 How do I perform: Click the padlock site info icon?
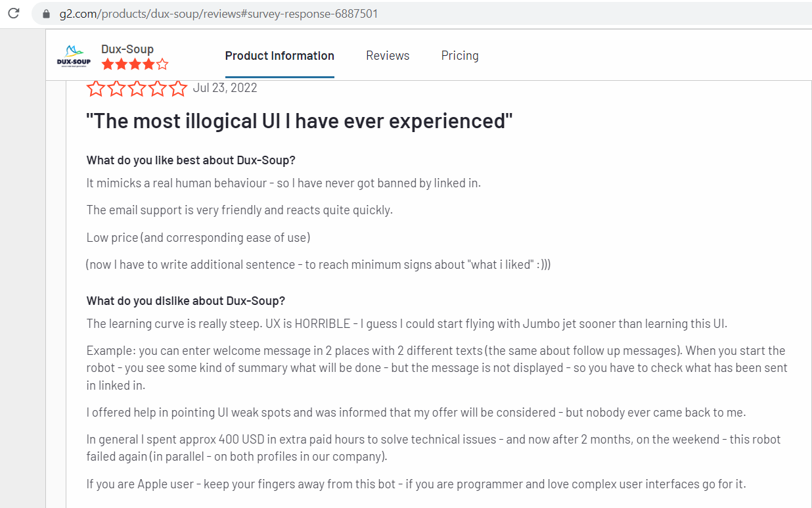click(x=46, y=14)
